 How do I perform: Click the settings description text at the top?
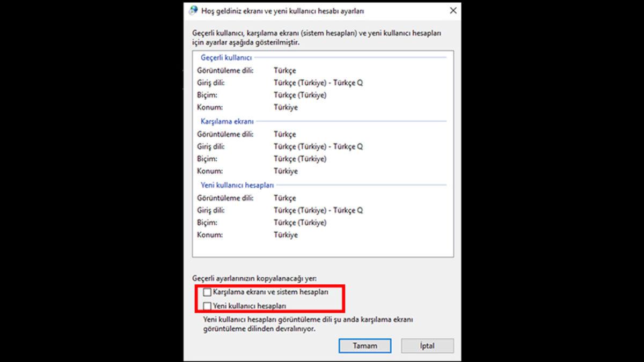pyautogui.click(x=317, y=36)
